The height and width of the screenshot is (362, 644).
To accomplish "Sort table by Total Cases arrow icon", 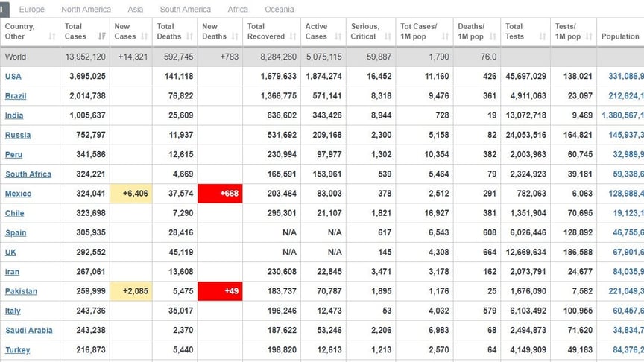I will 101,36.
